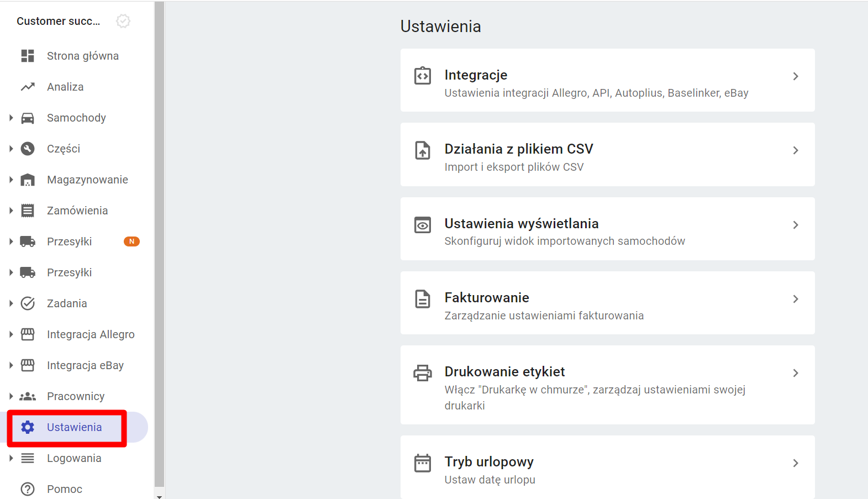Image resolution: width=868 pixels, height=499 pixels.
Task: Click the Integracje code icon
Action: (423, 76)
